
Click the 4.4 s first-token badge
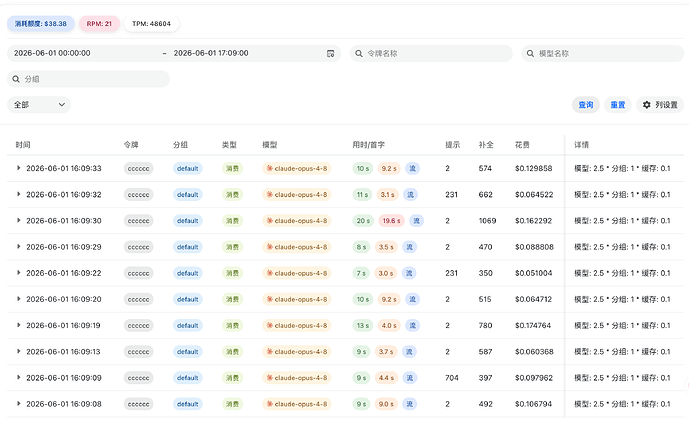click(x=386, y=378)
